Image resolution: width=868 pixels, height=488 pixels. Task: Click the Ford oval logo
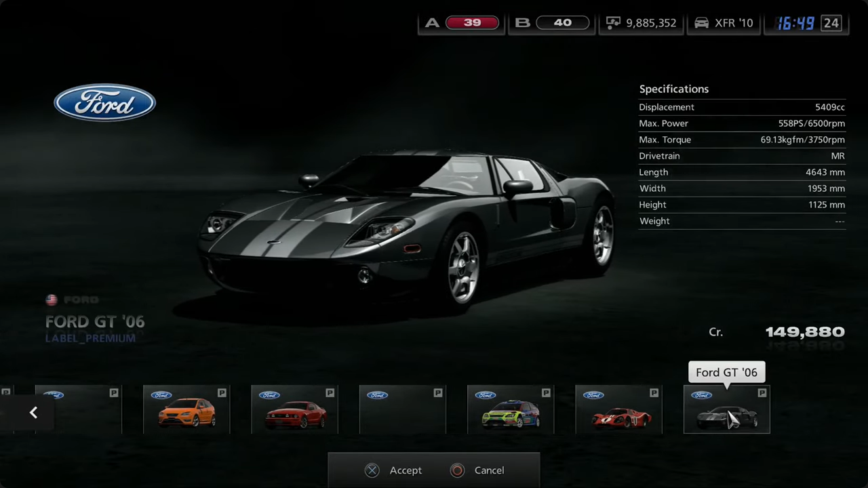pos(105,103)
